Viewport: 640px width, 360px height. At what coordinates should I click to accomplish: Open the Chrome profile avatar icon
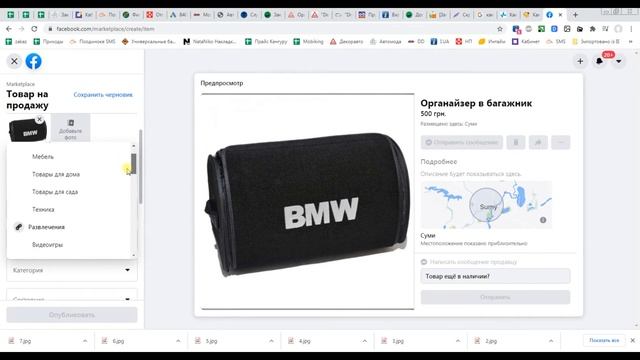click(618, 29)
